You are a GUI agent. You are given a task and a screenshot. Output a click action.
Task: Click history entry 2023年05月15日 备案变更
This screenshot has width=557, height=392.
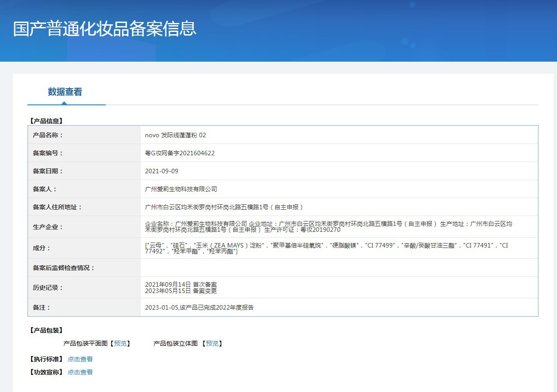click(x=181, y=291)
